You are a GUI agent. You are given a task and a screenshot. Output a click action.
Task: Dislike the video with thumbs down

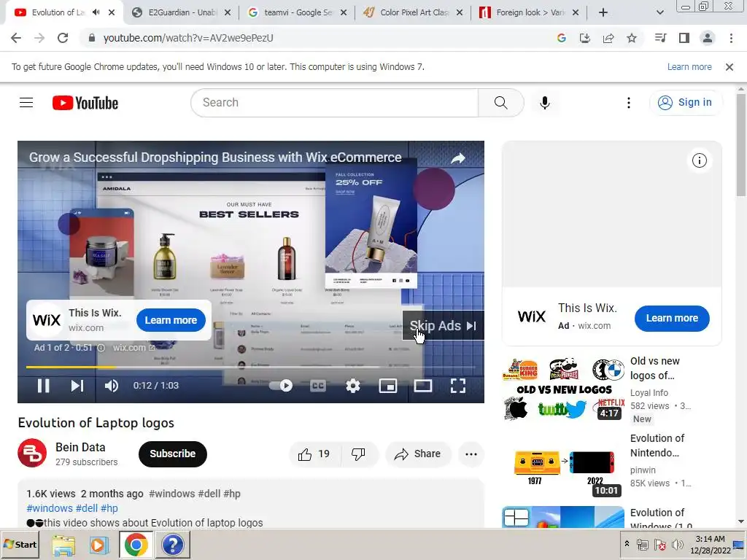358,454
